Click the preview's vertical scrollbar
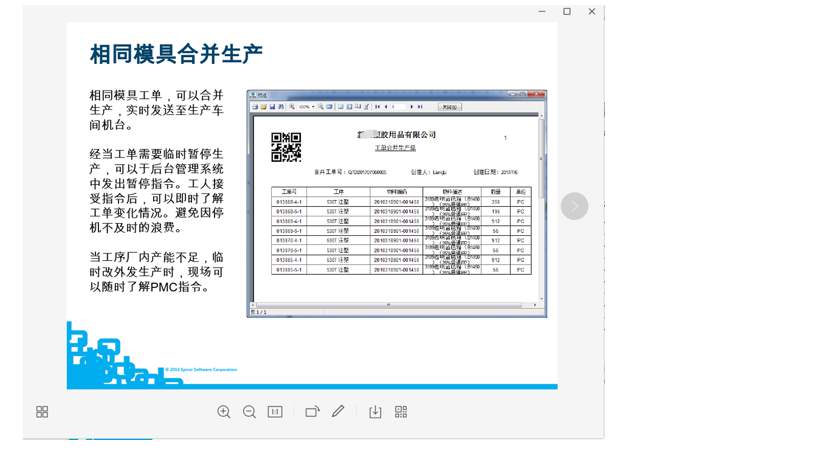 pos(542,200)
